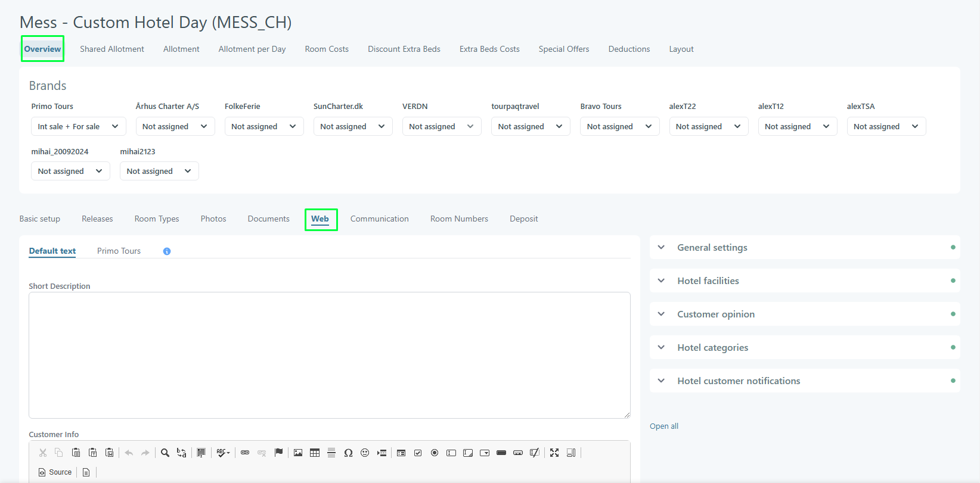The height and width of the screenshot is (483, 980).
Task: Insert an image using the Image icon
Action: click(x=298, y=453)
